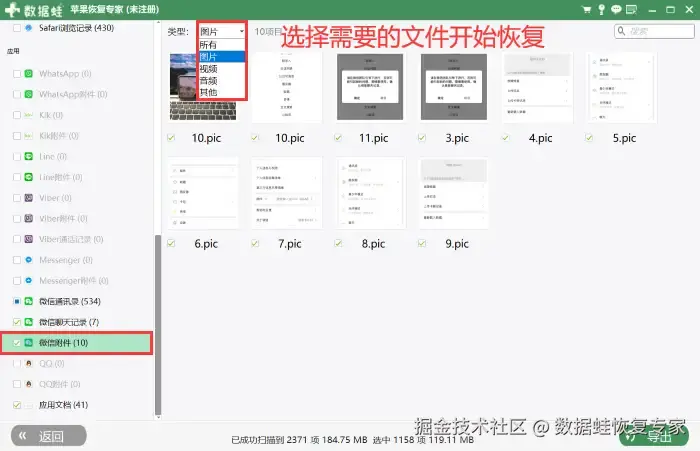Click the 微信聊天记录 (7) WeChat icon
The width and height of the screenshot is (700, 451).
click(29, 322)
